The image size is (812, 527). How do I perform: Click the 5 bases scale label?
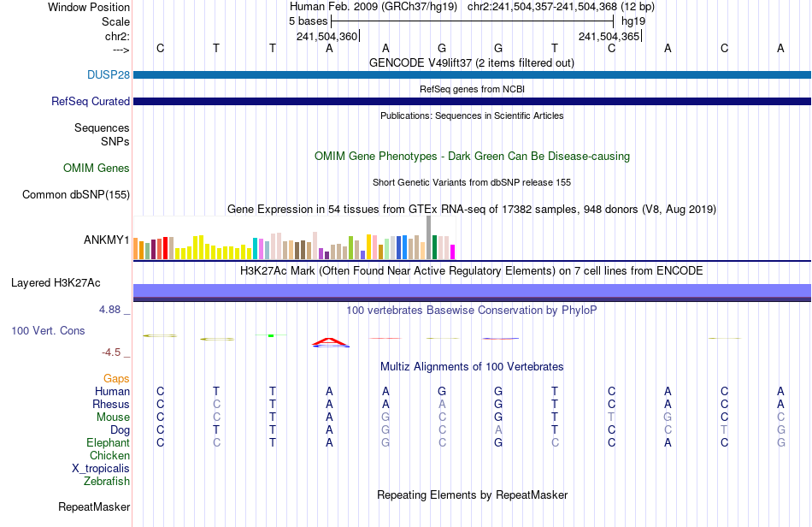coord(308,21)
